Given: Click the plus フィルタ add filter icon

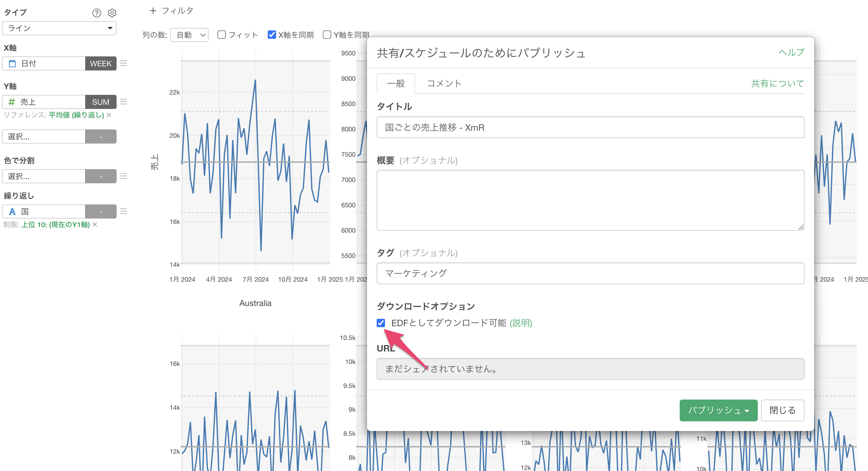Looking at the screenshot, I should click(x=153, y=11).
